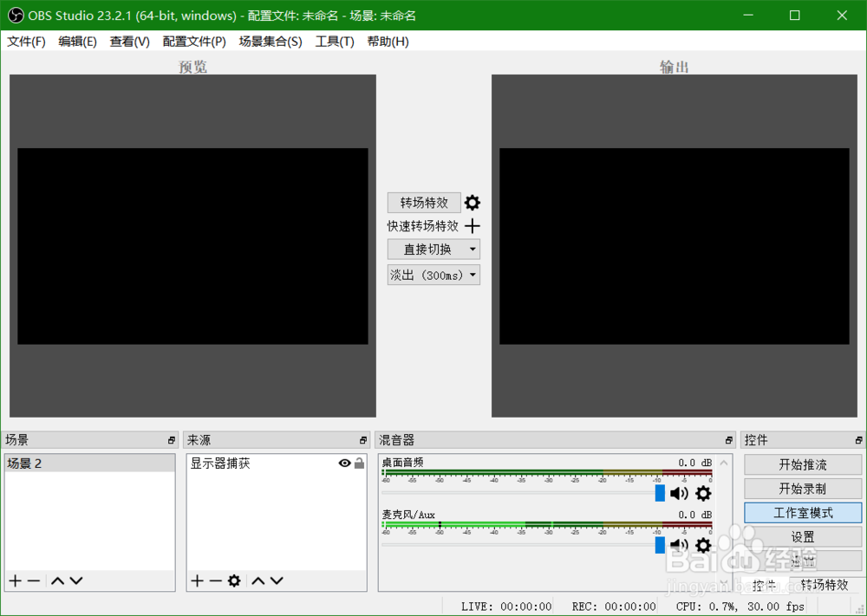This screenshot has height=616, width=867.
Task: Open 桌面音频 audio settings gear
Action: tap(703, 493)
